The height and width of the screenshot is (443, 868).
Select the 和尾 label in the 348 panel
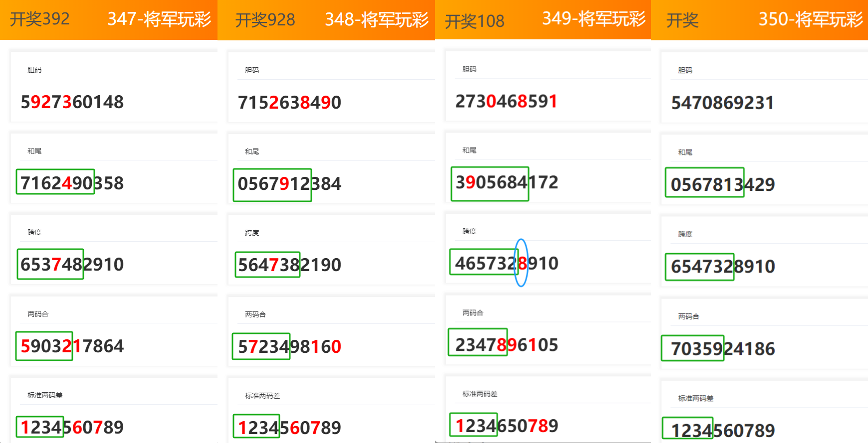click(252, 151)
